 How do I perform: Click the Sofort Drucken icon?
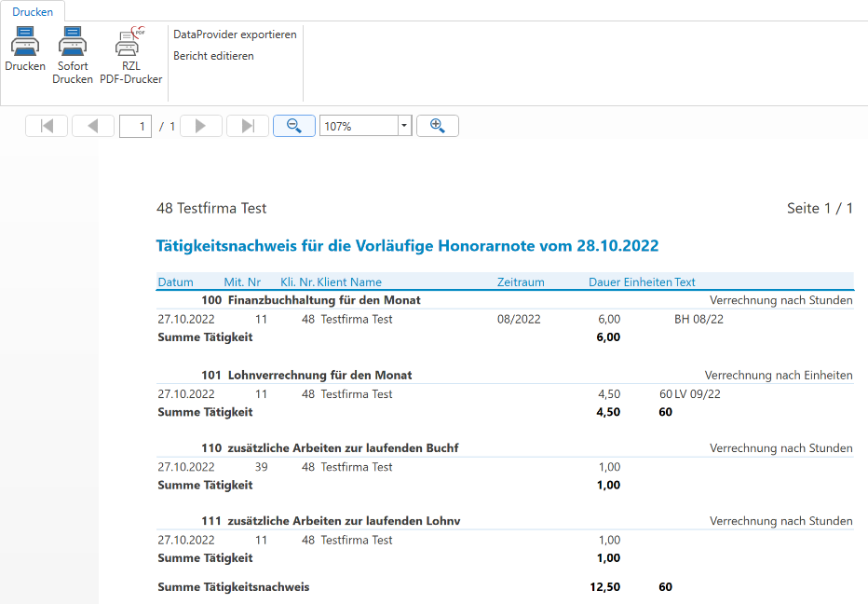72,43
